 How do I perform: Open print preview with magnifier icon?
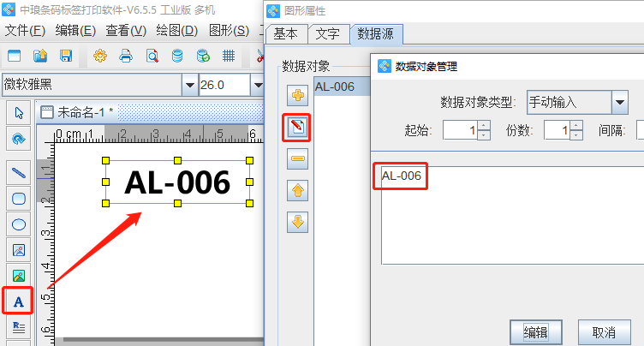coord(152,57)
